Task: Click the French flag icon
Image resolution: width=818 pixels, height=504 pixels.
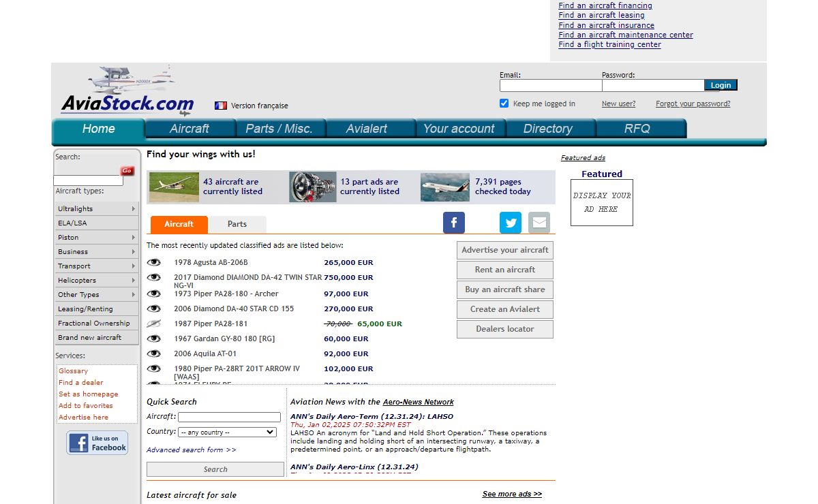Action: [x=221, y=106]
